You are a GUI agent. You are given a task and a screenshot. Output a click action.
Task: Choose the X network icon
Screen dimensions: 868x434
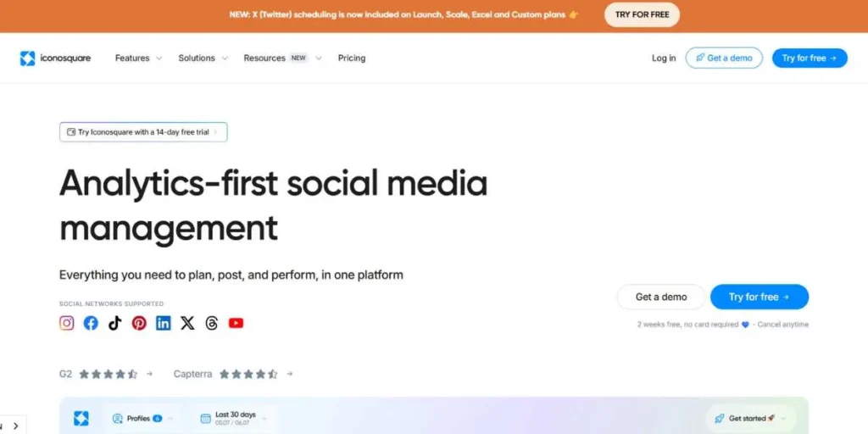tap(187, 323)
